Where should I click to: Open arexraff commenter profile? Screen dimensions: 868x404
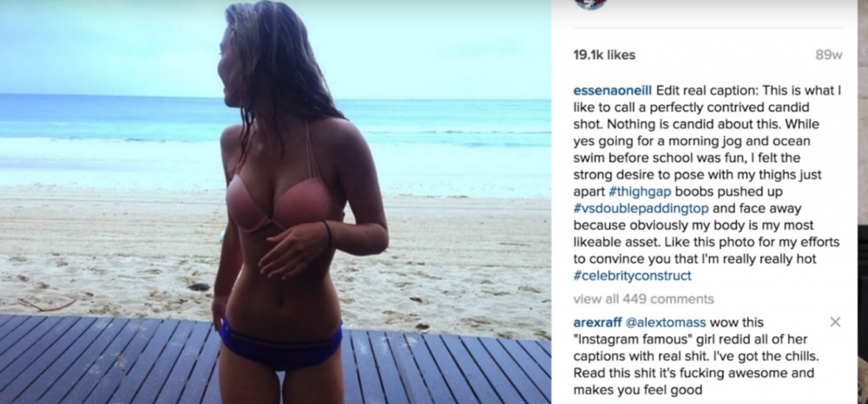point(598,323)
